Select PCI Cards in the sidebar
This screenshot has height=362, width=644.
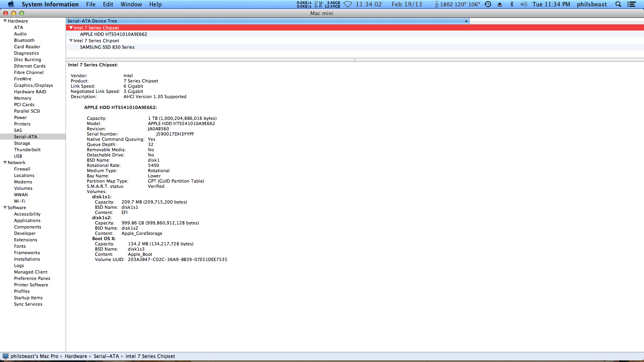tap(24, 105)
